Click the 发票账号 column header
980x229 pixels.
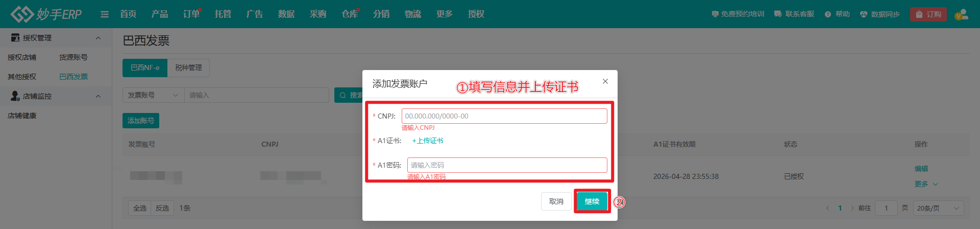[142, 144]
